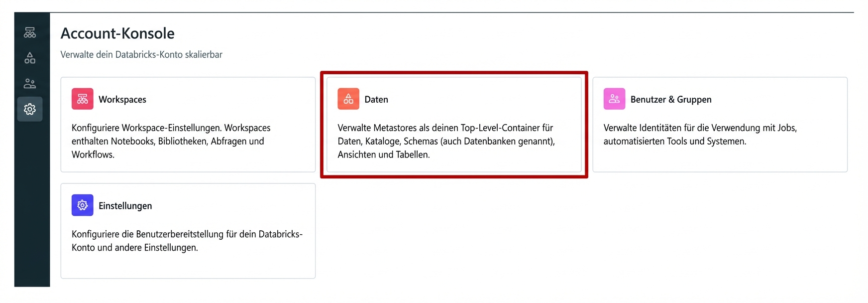Click the Account-Konsole page heading
Screen dimensions: 868x303
(117, 33)
